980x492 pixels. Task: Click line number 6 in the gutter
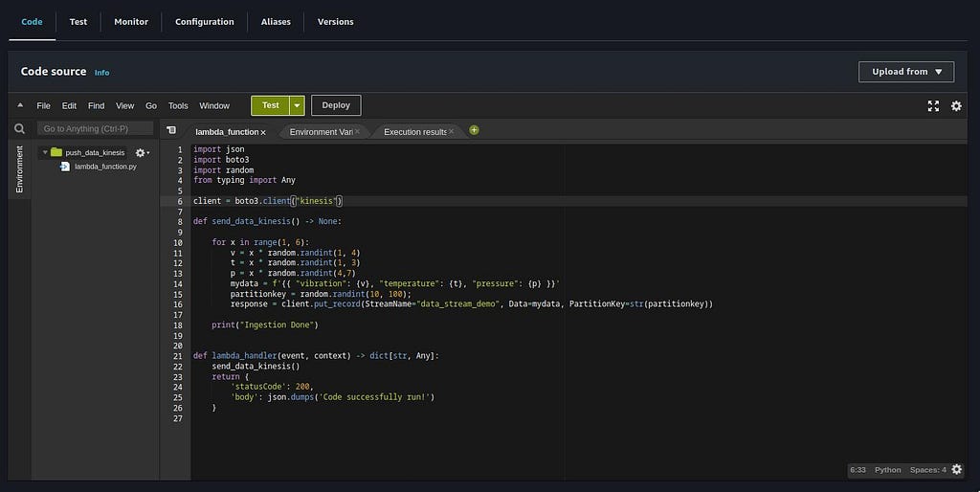click(x=180, y=201)
